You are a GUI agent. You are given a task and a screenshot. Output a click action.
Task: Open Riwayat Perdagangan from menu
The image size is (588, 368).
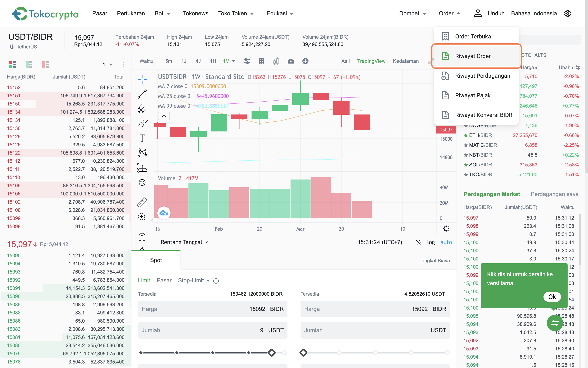476,76
